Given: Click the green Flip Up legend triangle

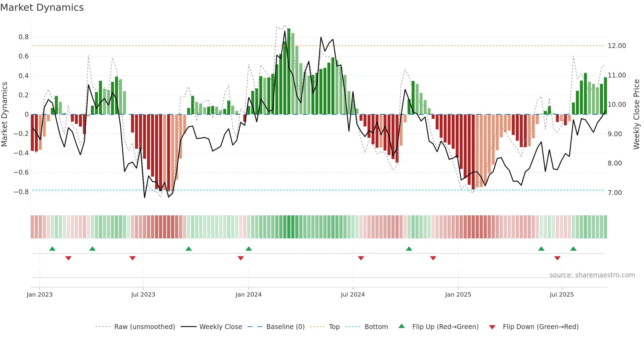Looking at the screenshot, I should (402, 326).
